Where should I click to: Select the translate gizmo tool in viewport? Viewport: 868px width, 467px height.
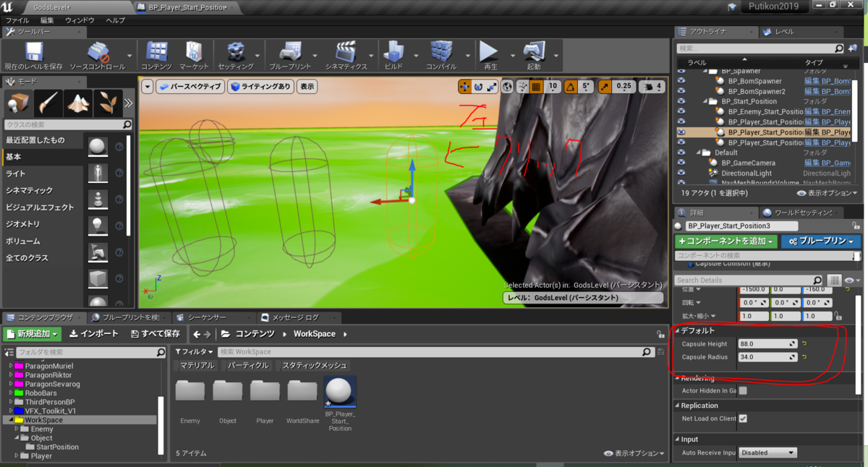464,87
